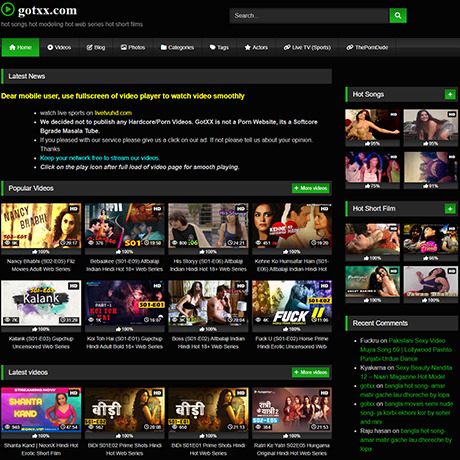The width and height of the screenshot is (460, 460).
Task: Open 'bangla movies semi nude song' comment link
Action: pos(406,413)
